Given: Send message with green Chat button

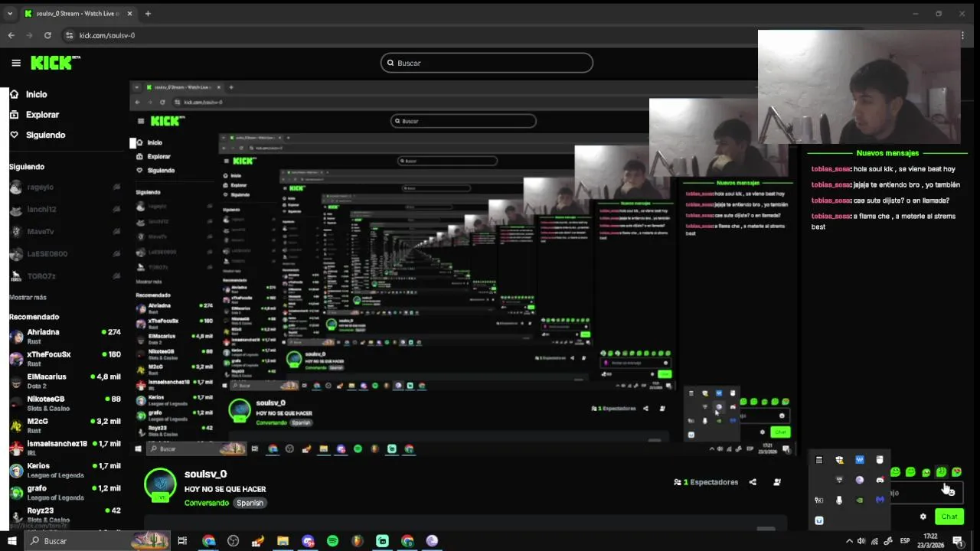Looking at the screenshot, I should 949,517.
